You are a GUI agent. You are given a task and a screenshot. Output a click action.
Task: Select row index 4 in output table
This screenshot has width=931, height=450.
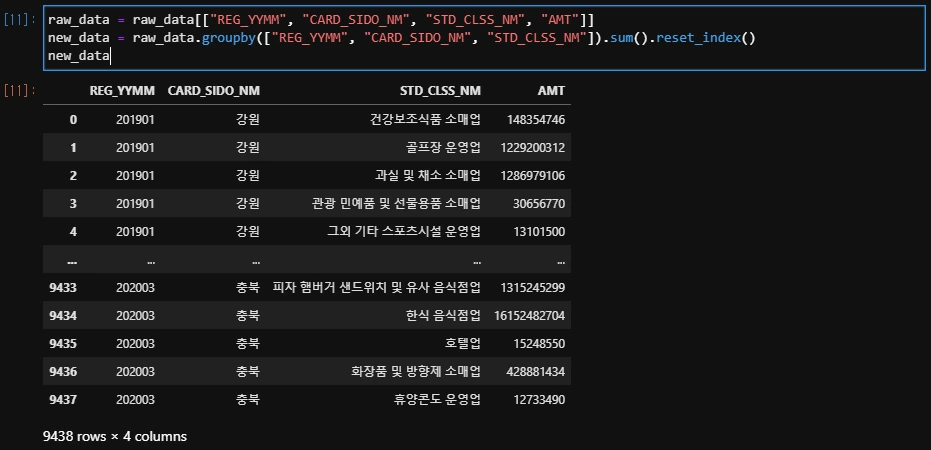tap(73, 232)
